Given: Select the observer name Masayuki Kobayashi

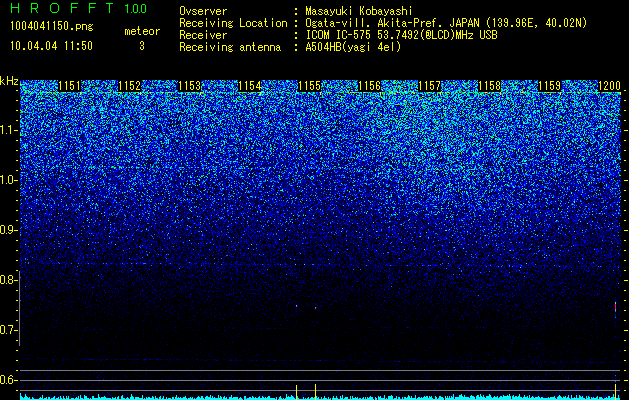Looking at the screenshot, I should [359, 11].
